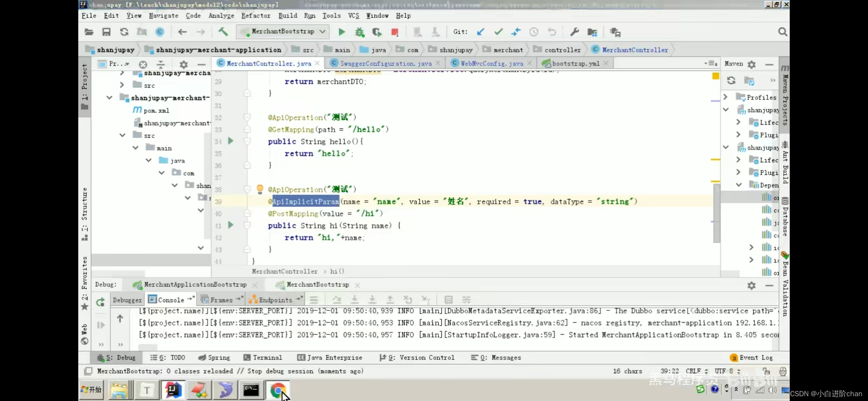Screen dimensions: 868x401
Task: Run the hello() method from gutter line 34
Action: pyautogui.click(x=230, y=141)
